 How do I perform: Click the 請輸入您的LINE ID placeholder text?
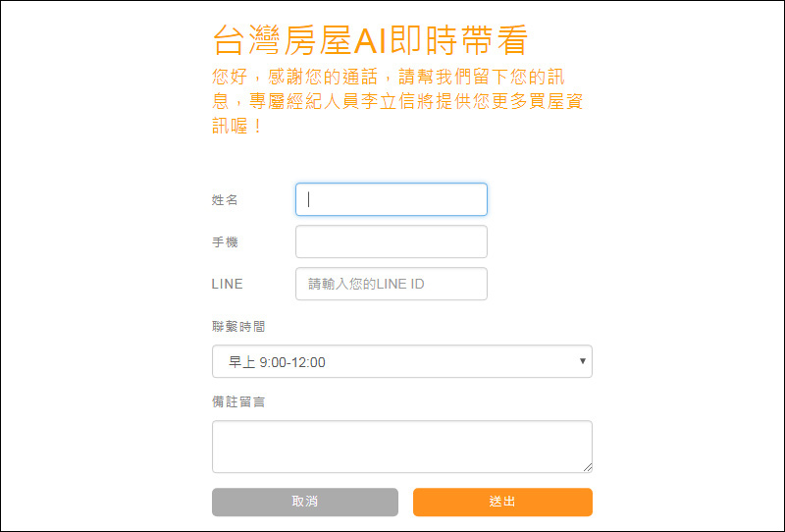coord(366,284)
